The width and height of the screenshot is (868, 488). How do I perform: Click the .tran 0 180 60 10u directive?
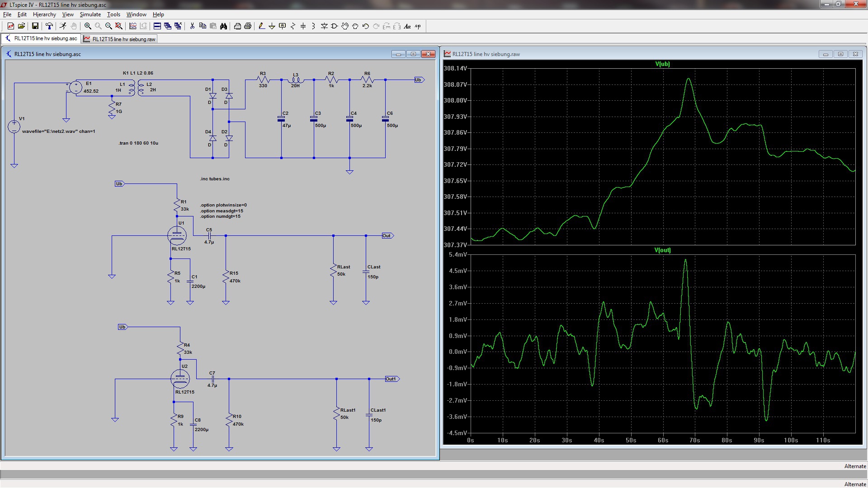(x=138, y=143)
